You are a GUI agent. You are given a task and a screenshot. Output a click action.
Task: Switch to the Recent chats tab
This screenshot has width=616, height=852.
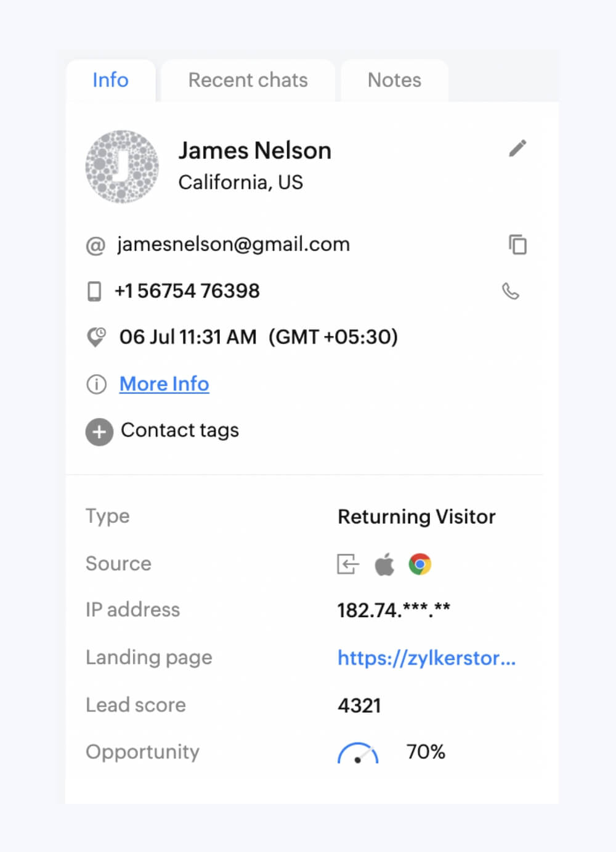click(248, 80)
